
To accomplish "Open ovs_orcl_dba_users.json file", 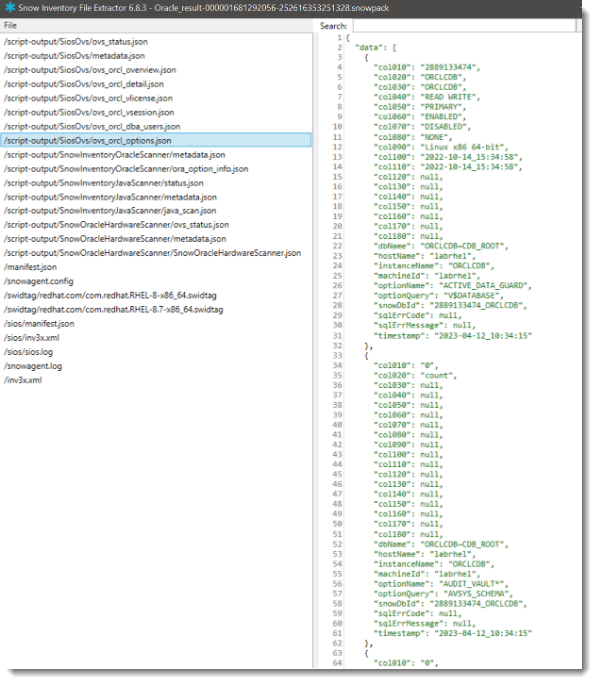I will click(x=92, y=127).
